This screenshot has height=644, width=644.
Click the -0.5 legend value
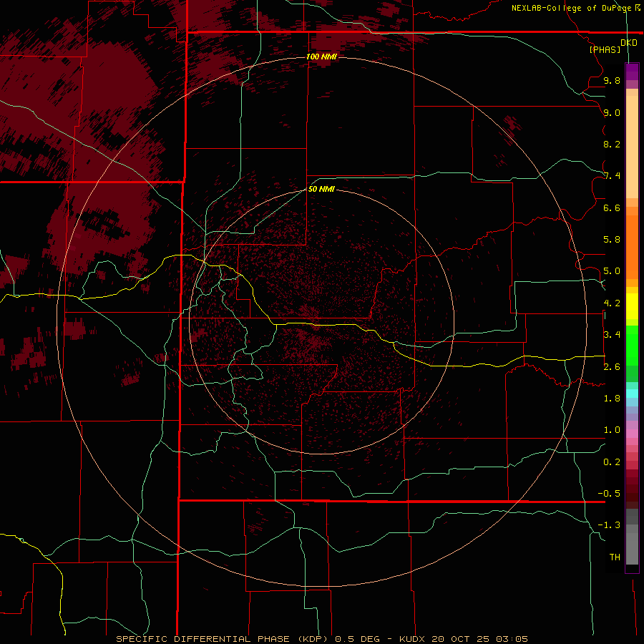pyautogui.click(x=609, y=494)
